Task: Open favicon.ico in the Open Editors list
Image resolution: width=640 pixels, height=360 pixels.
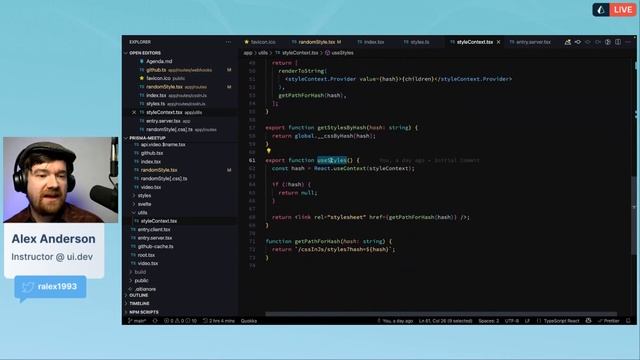Action: click(158, 78)
